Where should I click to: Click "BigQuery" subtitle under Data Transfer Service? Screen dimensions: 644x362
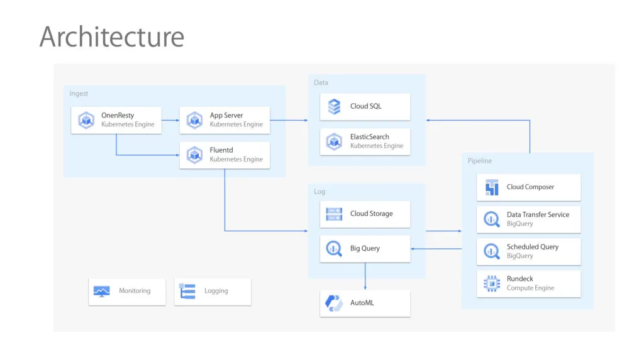click(x=520, y=224)
